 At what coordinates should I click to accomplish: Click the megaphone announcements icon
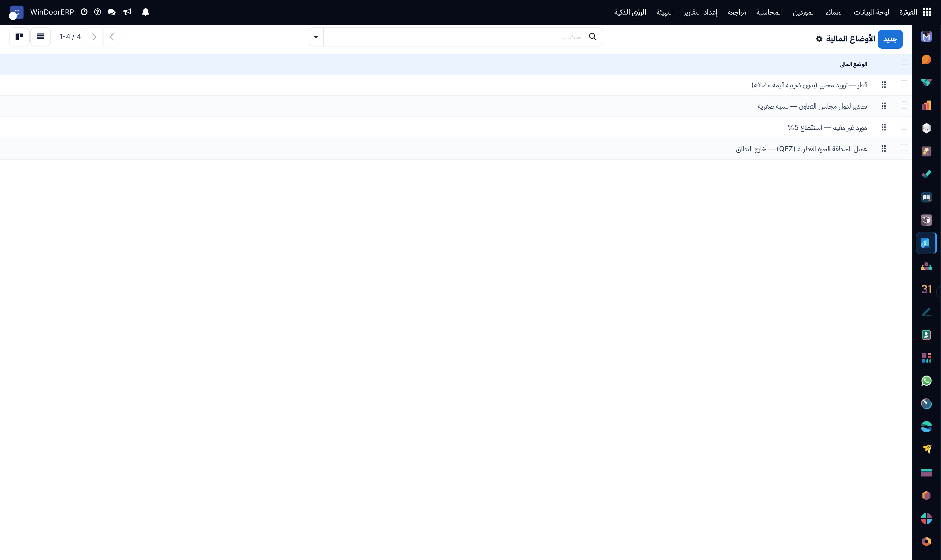[127, 12]
